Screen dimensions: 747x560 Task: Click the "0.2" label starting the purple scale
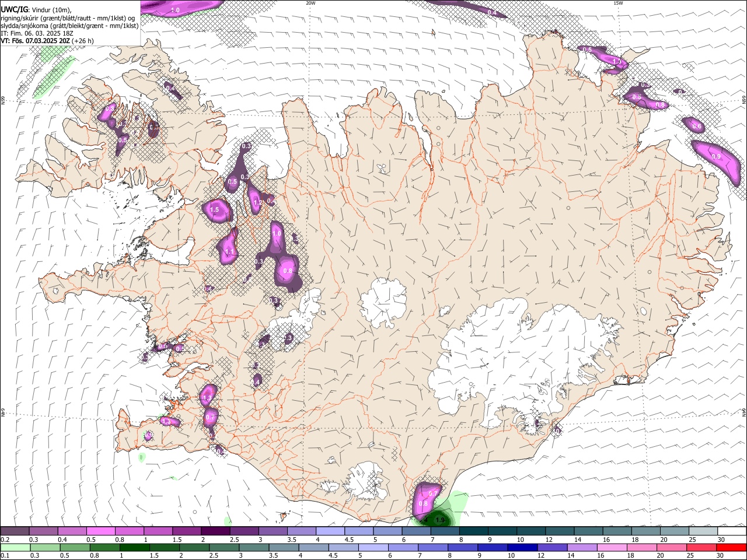pos(5,540)
